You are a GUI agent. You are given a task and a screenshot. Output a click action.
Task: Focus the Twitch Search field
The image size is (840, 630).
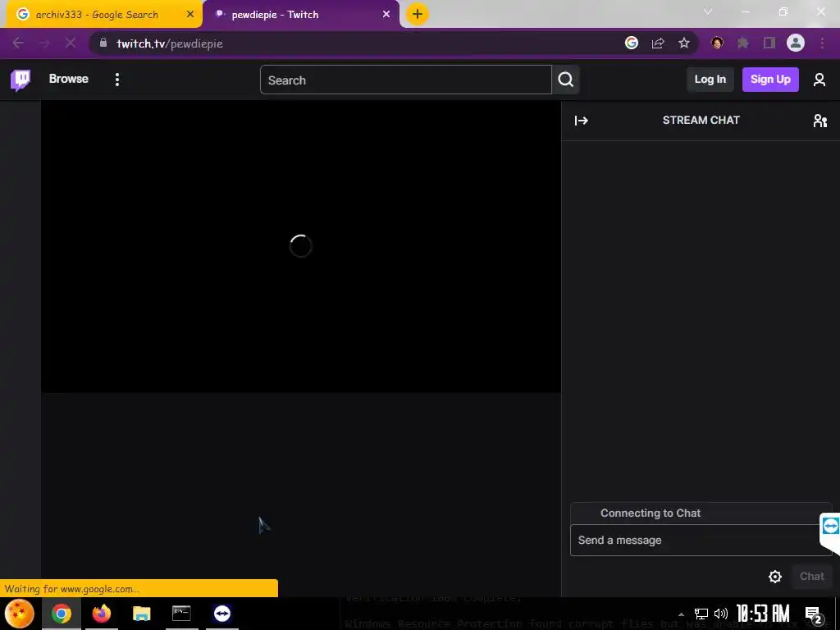pos(405,80)
